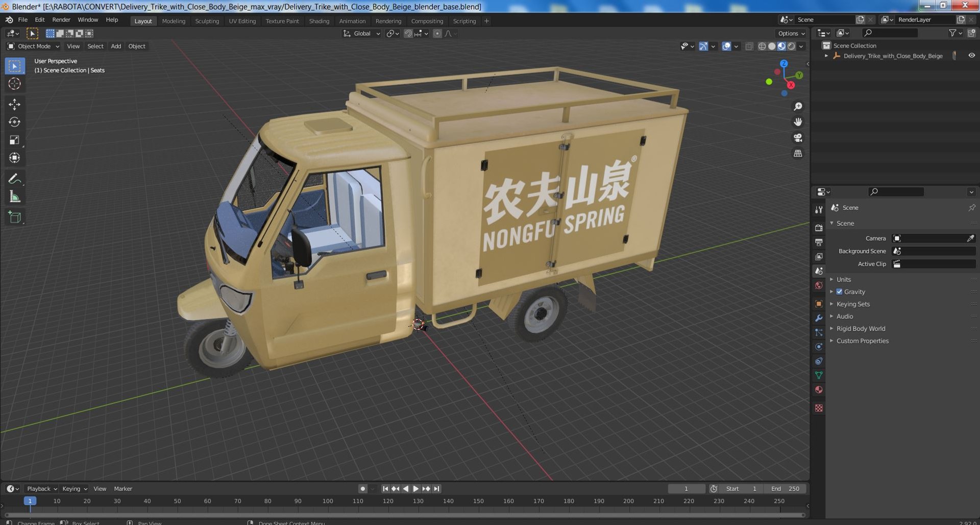Click the Pan view hand icon
The image size is (980, 525).
pos(798,122)
